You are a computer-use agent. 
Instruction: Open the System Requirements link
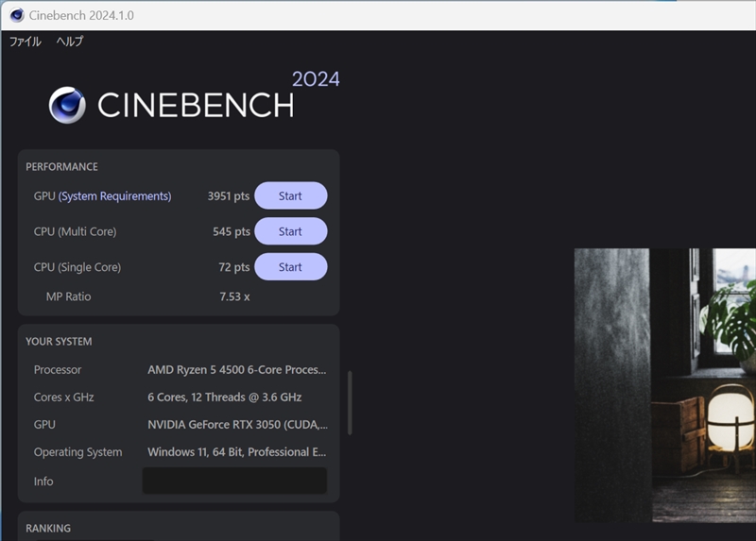pos(114,196)
